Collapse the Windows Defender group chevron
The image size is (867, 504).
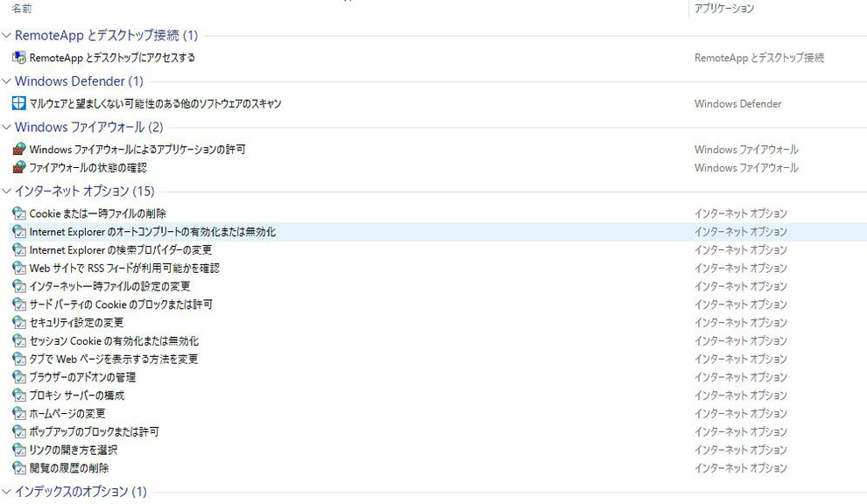6,81
